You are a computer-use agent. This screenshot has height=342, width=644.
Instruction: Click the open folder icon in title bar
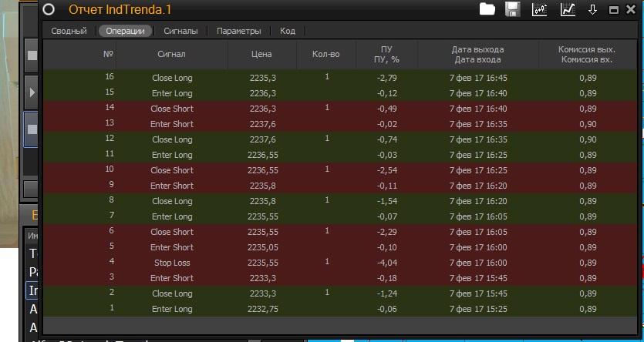pos(487,9)
